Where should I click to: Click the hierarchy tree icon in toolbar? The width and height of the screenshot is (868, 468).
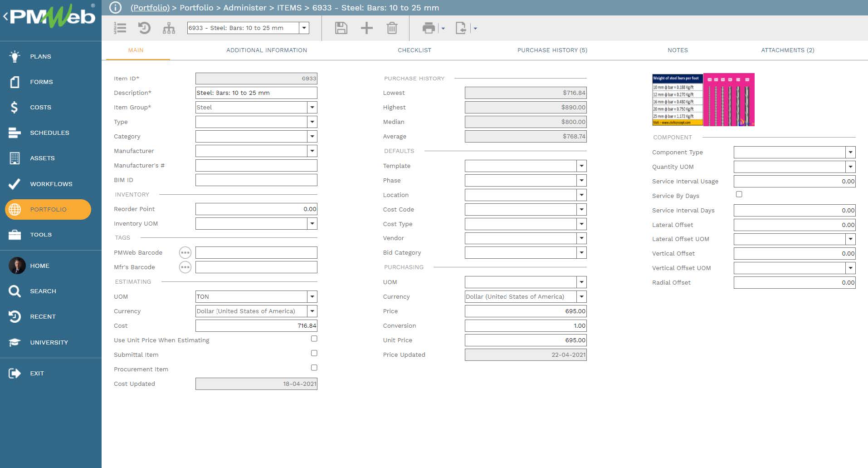tap(169, 28)
